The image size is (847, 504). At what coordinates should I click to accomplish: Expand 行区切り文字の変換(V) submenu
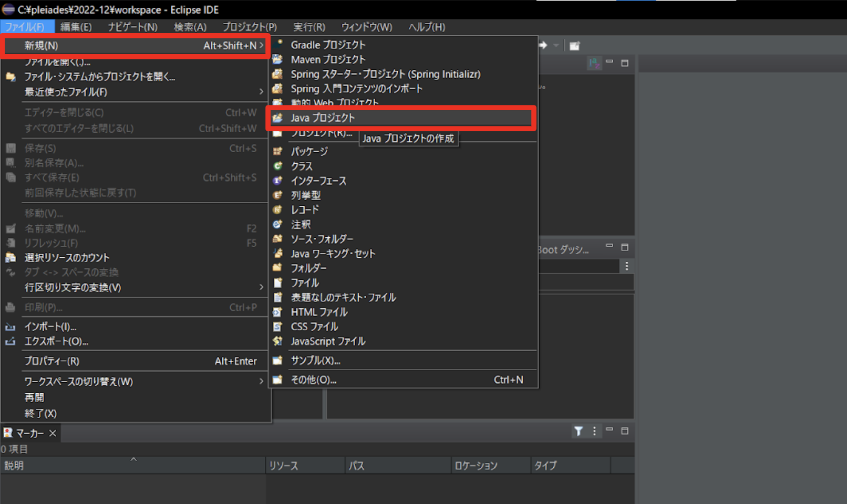[136, 287]
